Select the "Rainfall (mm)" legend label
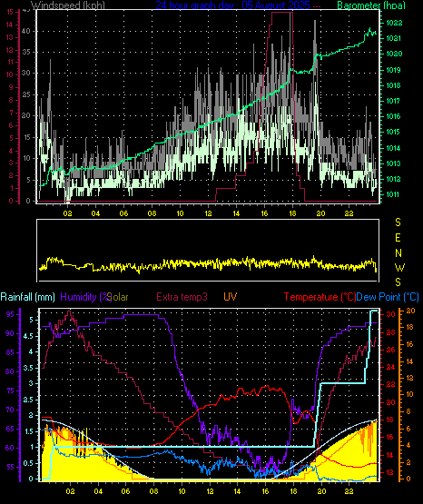 (x=27, y=297)
